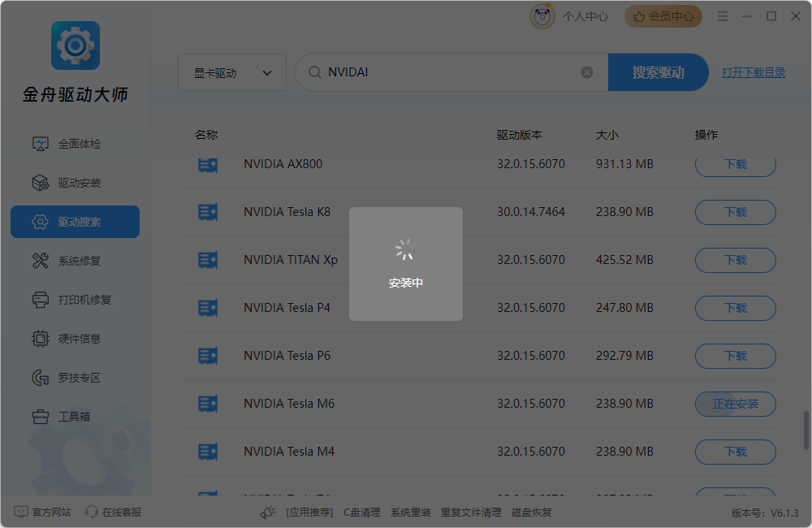Viewport: 812px width, 528px height.
Task: Download NVIDIA TITAN Xp driver
Action: coord(736,260)
